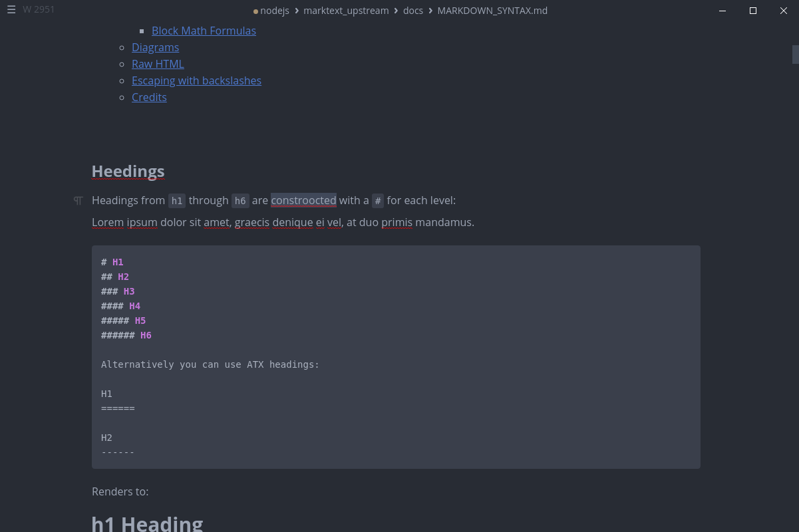
Task: Click the '#### H4' code line
Action: (x=120, y=306)
